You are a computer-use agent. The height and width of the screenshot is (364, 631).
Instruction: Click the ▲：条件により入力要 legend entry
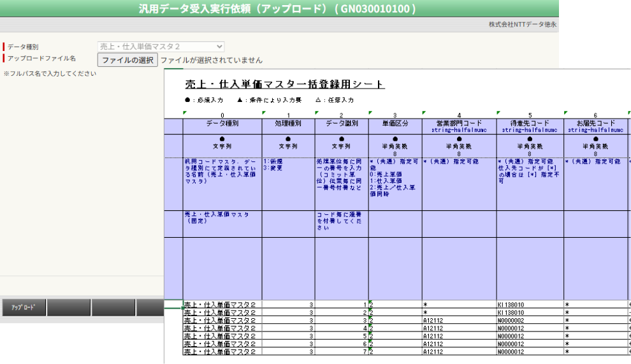[269, 100]
